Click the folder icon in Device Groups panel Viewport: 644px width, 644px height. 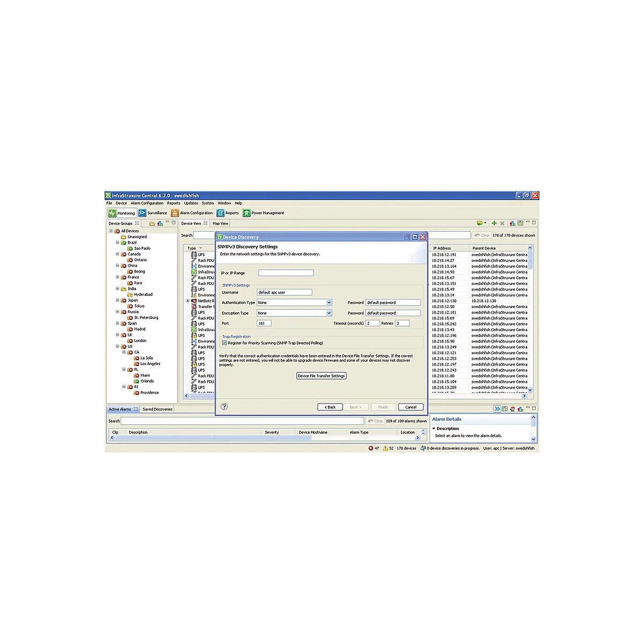click(152, 223)
